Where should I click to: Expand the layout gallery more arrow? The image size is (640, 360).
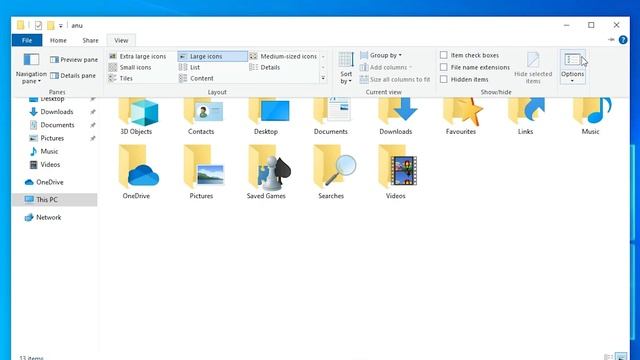pos(323,78)
